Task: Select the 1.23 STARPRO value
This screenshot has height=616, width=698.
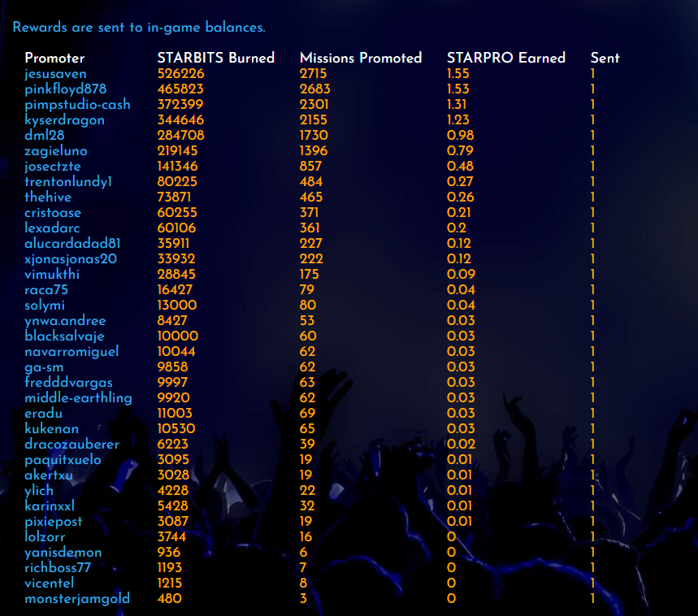Action: click(458, 120)
